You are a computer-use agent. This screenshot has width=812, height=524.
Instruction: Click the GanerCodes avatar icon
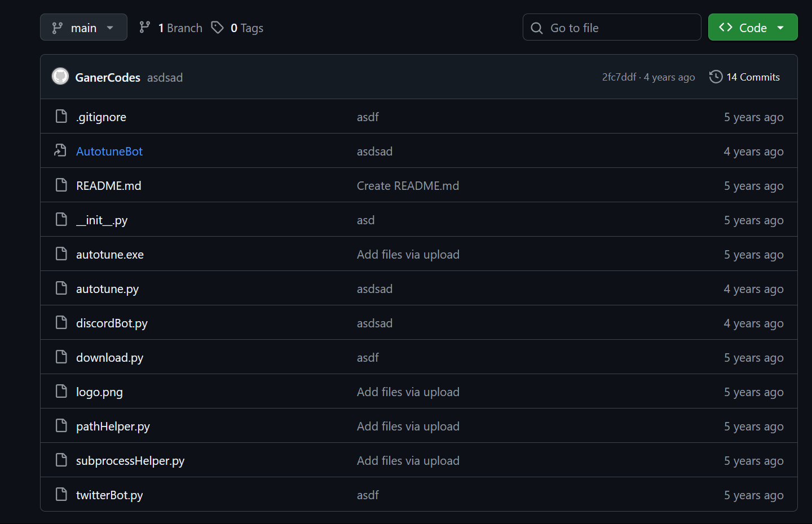pyautogui.click(x=60, y=76)
